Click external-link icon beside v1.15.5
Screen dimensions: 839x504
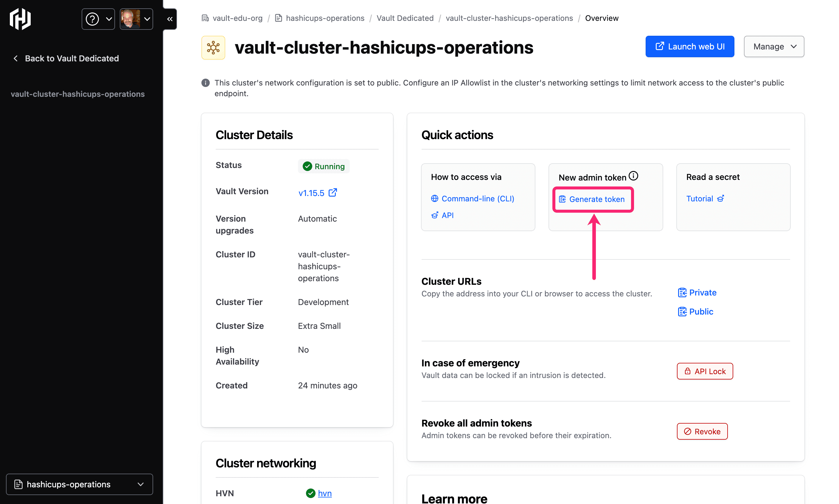pyautogui.click(x=333, y=192)
